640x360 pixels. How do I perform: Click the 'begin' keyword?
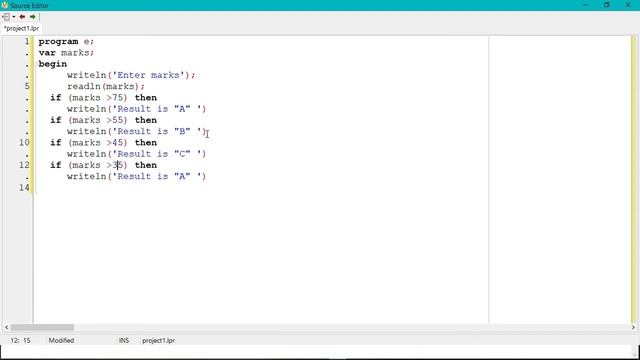tap(53, 64)
